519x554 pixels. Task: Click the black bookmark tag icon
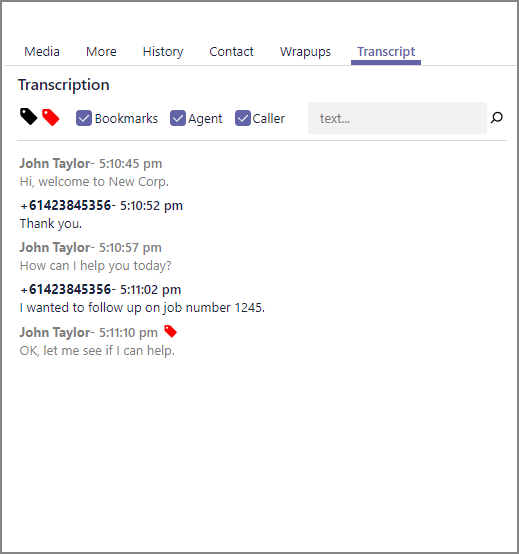point(28,117)
